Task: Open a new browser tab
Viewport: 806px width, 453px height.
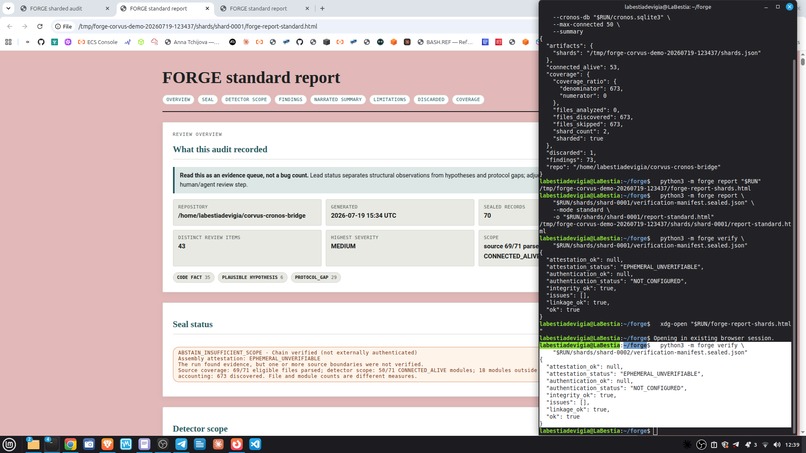Action: [322, 8]
